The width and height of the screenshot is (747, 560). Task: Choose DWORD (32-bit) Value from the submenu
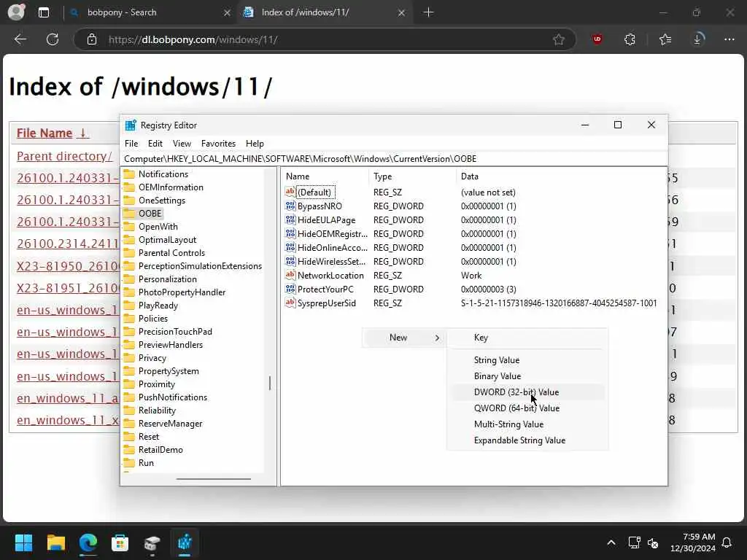(527, 392)
